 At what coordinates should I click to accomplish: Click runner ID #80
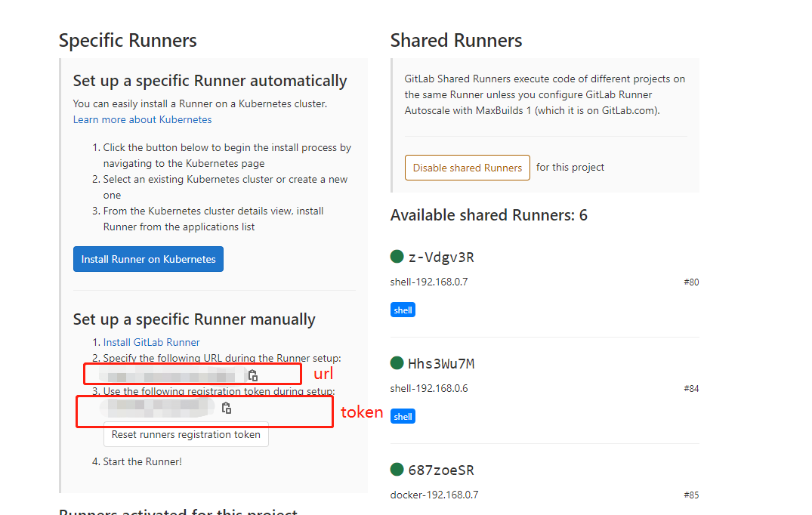pos(691,282)
